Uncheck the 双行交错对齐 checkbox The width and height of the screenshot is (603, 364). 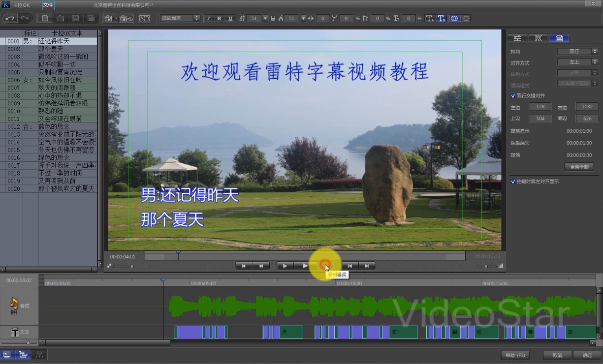pyautogui.click(x=513, y=95)
